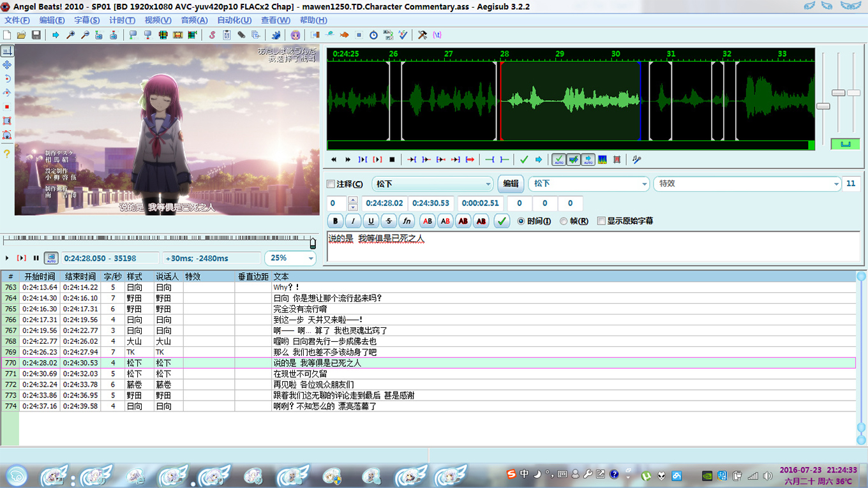Set primary color with first AB button
Screen dimensions: 868x488
coord(428,221)
